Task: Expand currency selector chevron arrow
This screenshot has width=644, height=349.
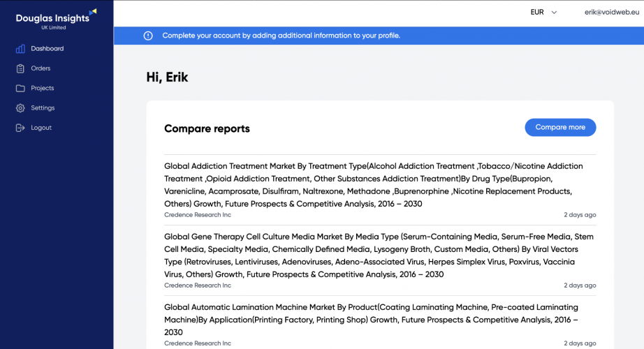Action: [555, 12]
